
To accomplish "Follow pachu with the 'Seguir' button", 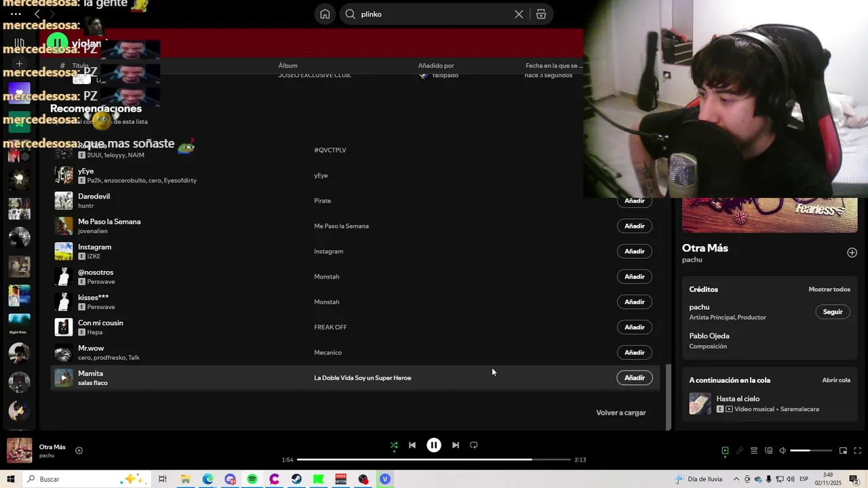I will [832, 312].
